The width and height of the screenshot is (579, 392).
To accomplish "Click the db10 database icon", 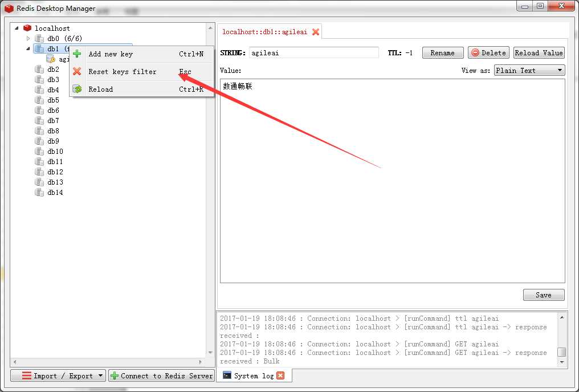I will pyautogui.click(x=39, y=152).
